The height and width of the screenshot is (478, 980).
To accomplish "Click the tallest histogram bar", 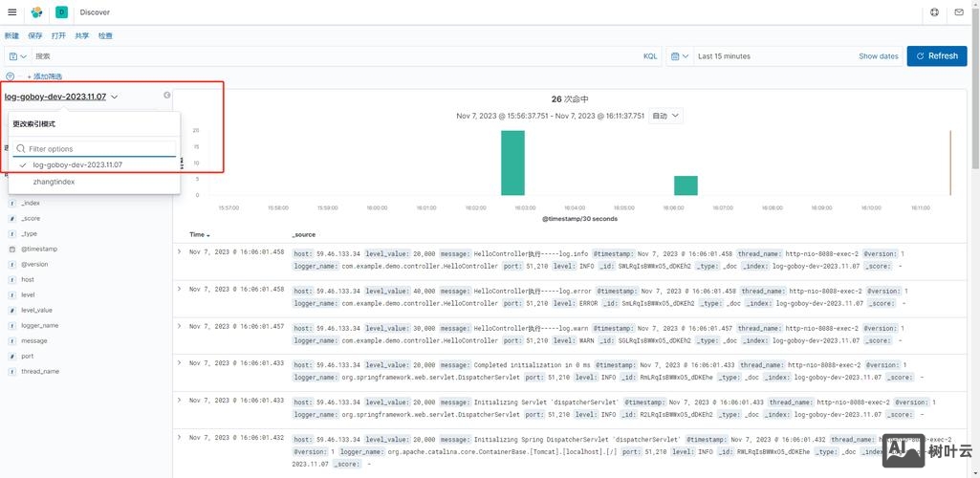I will point(513,163).
